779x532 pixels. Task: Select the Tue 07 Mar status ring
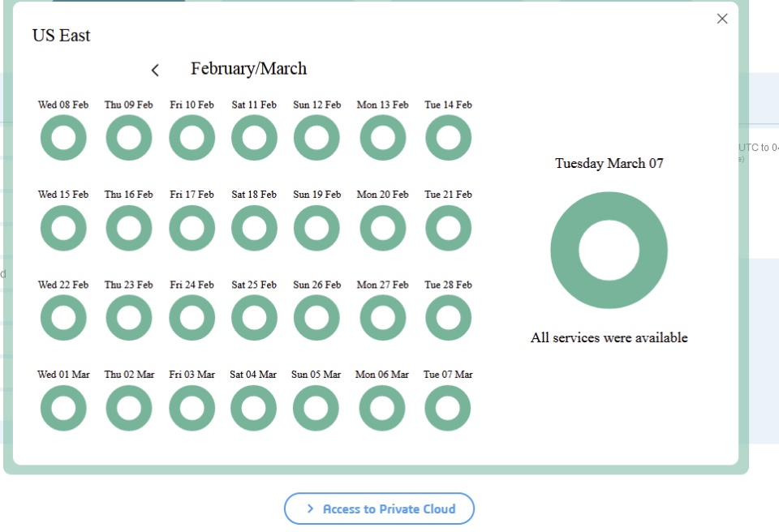click(448, 408)
